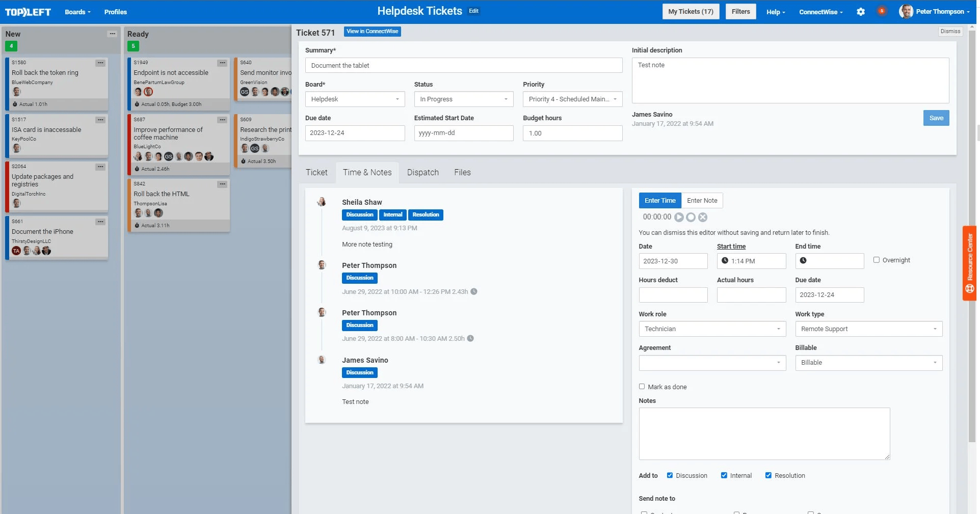Screen dimensions: 980x514
Task: Click the clock icon on the 2.50h time entry
Action: pyautogui.click(x=470, y=339)
